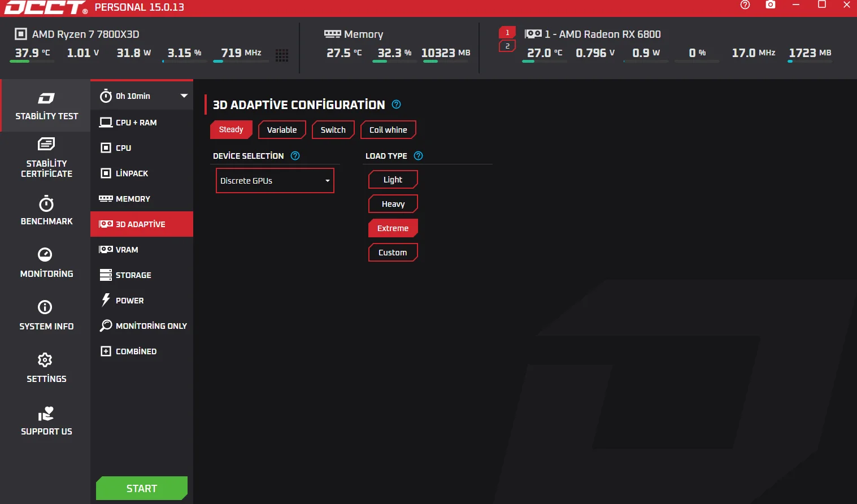Screen dimensions: 857x504
Task: Click the Memory module icon in header
Action: point(332,34)
